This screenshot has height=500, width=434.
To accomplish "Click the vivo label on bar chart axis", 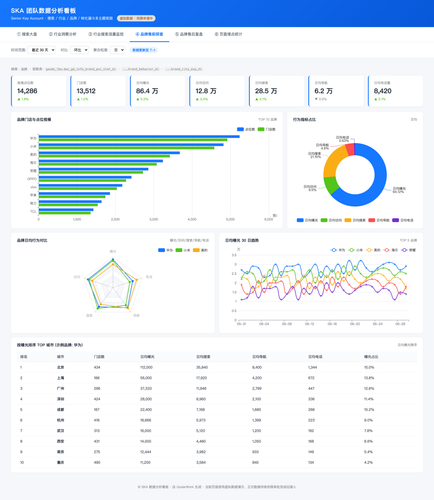I will [33, 187].
